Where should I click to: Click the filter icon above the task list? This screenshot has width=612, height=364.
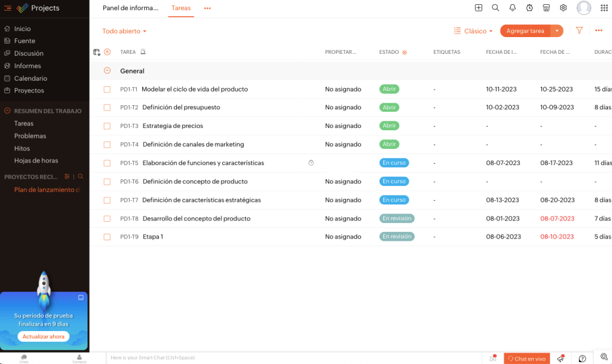point(579,30)
